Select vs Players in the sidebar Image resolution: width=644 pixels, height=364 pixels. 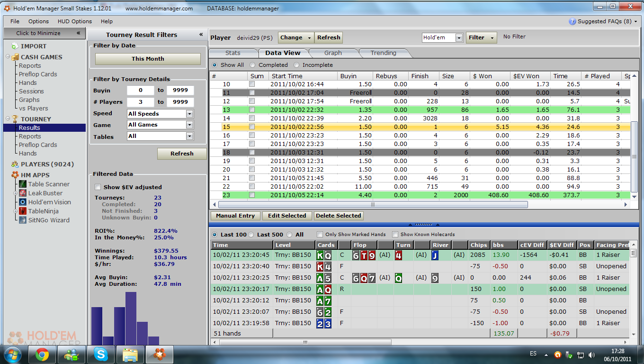tap(33, 108)
